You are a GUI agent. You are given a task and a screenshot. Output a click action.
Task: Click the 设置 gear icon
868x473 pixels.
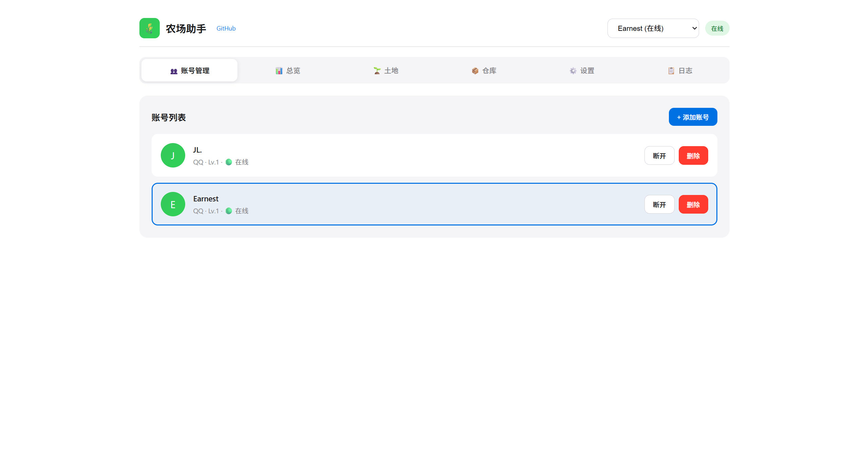pos(573,71)
